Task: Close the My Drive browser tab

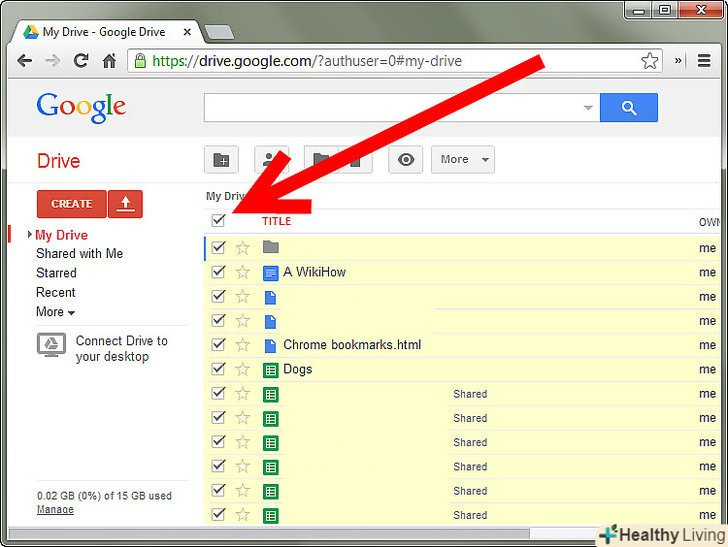Action: pos(187,32)
